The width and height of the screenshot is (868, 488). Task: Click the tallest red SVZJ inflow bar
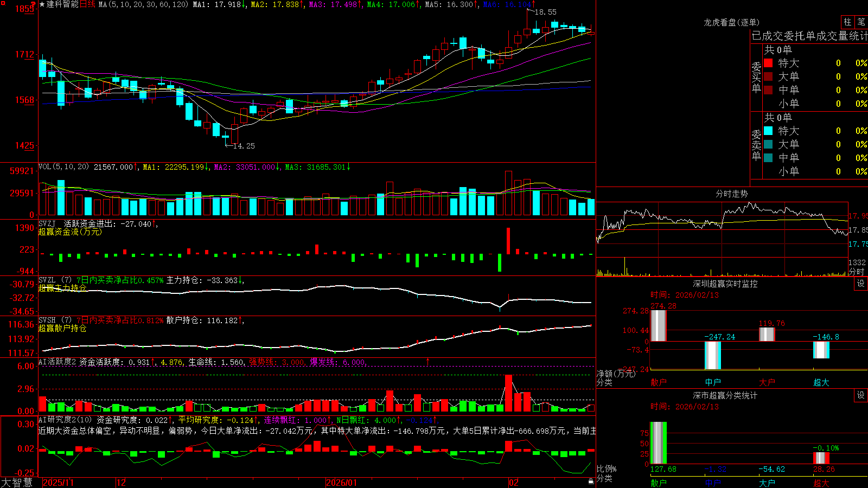click(x=508, y=241)
